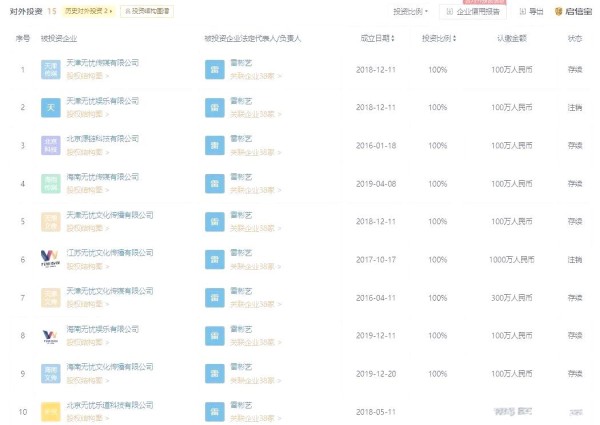
Task: Open 股权结构图 under 海南无忧娱乐有限公司
Action: (x=88, y=342)
